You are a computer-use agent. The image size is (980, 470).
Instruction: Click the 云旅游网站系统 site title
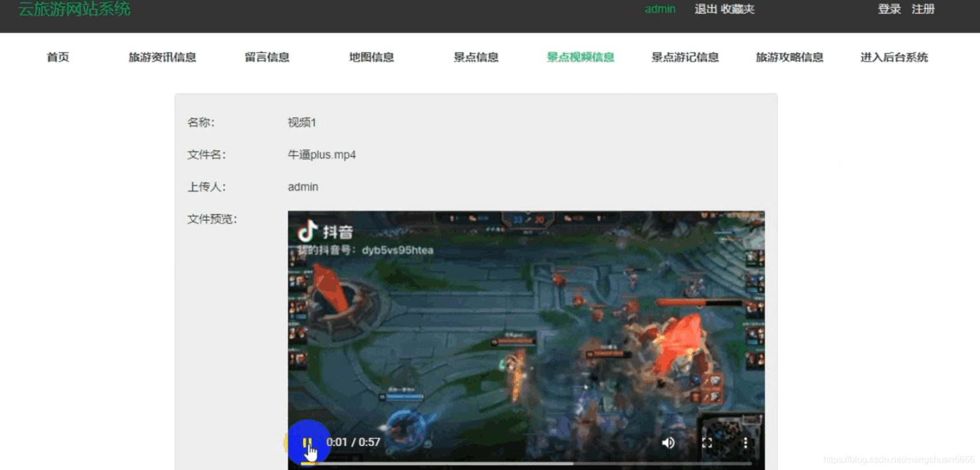tap(74, 9)
